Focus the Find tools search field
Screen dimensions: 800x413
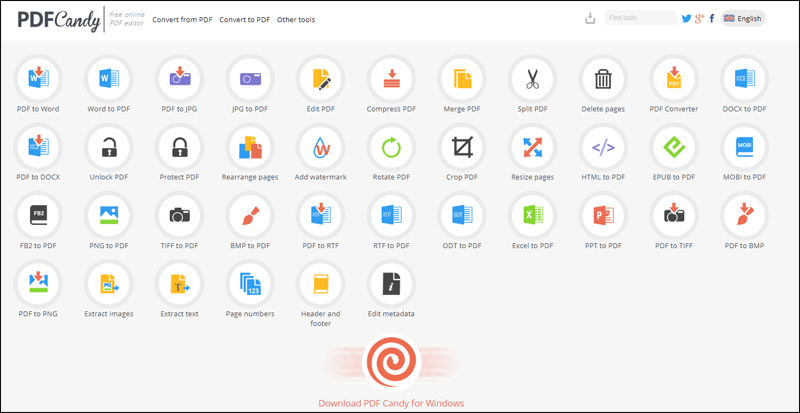pyautogui.click(x=640, y=18)
